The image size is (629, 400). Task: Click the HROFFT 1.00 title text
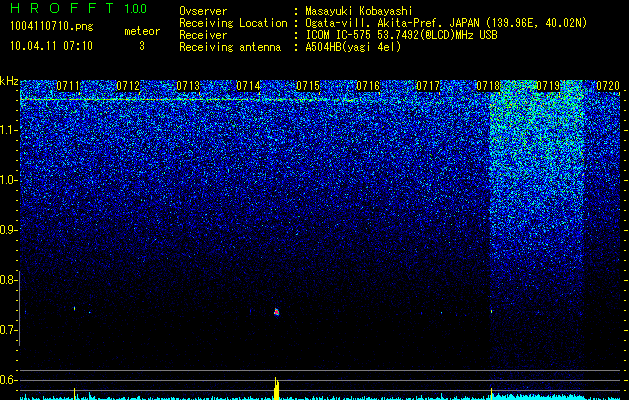coord(78,8)
